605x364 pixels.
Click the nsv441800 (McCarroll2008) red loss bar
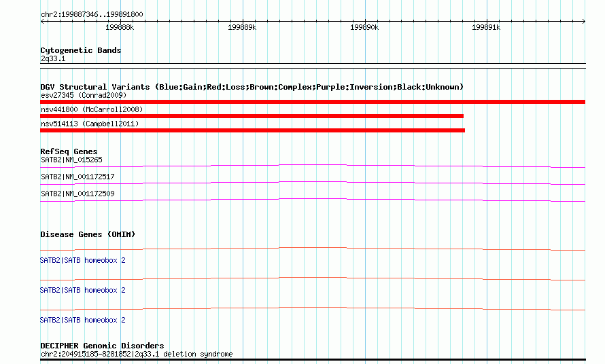point(252,116)
